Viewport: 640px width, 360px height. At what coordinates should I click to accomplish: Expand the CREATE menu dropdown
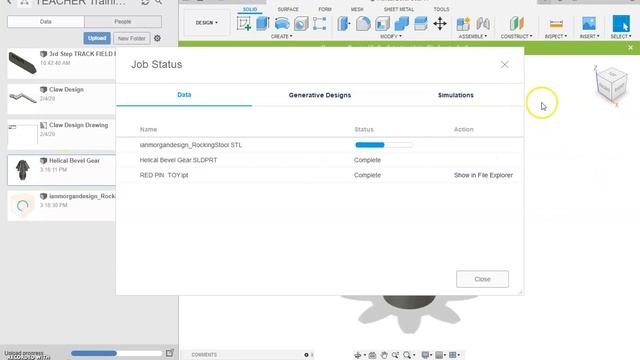[282, 36]
